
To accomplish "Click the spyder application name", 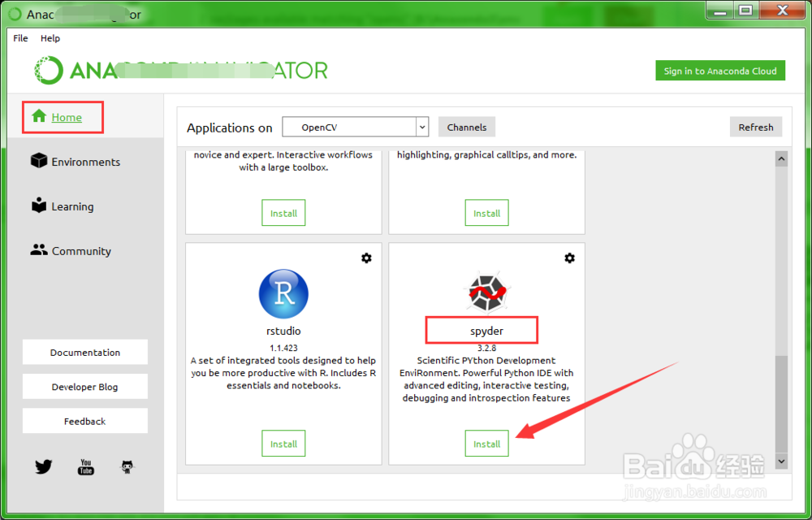I will click(486, 331).
